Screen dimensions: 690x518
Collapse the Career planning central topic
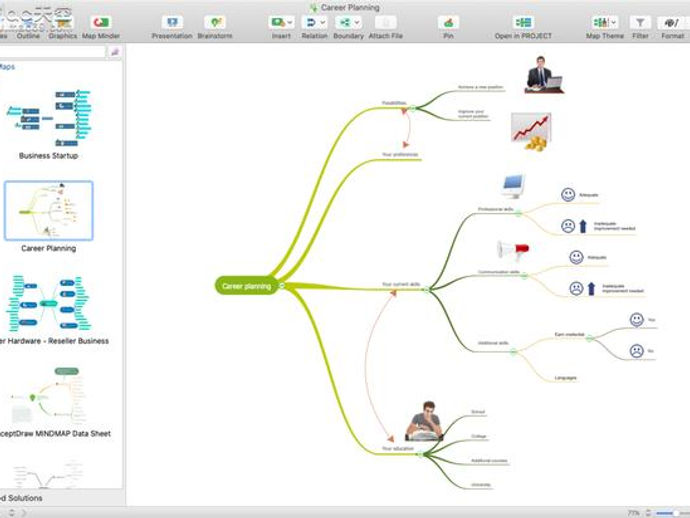282,286
